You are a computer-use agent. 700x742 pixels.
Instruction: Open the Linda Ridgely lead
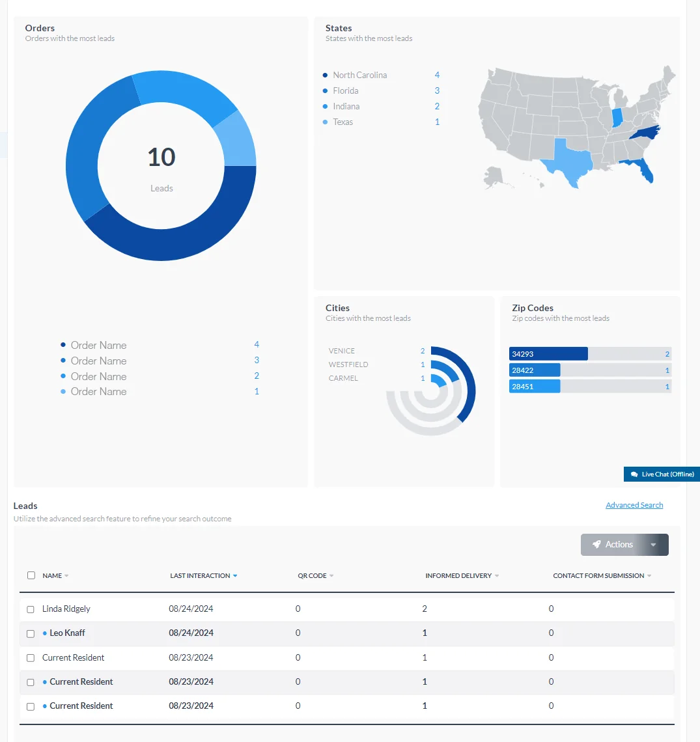(66, 609)
